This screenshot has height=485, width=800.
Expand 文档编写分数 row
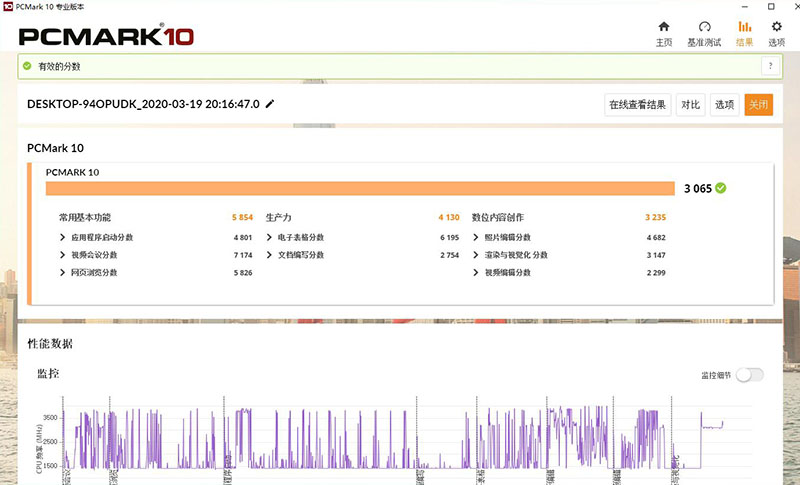(x=269, y=254)
